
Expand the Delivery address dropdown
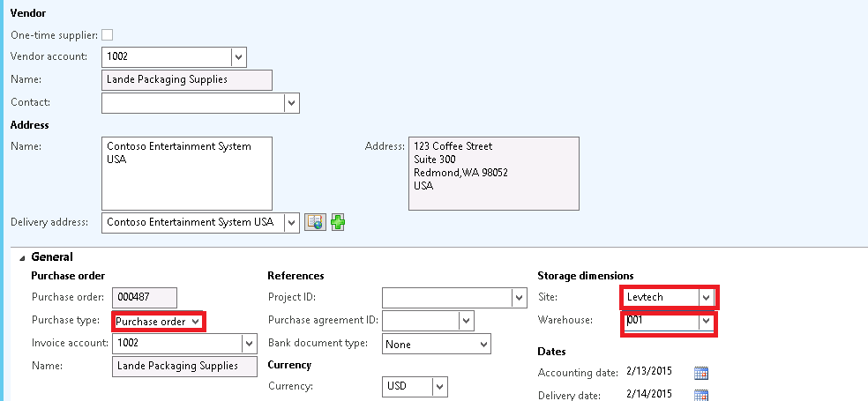[292, 222]
